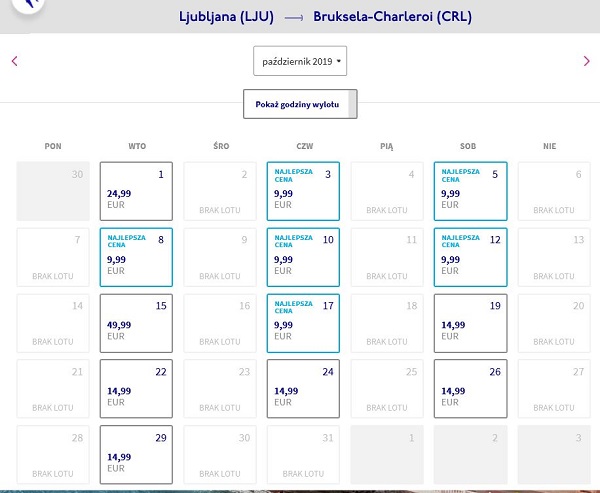Choose October 12 best price flight
Image resolution: width=600 pixels, height=493 pixels.
point(470,257)
